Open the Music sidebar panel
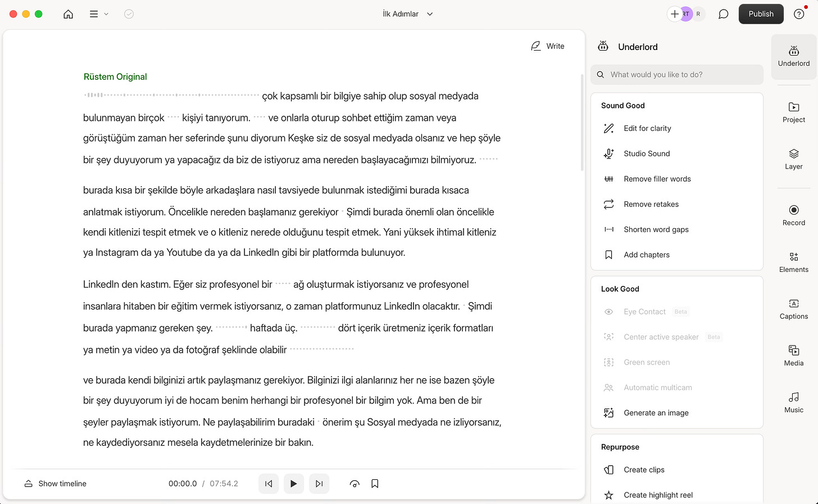Screen dimensions: 818x504 tap(794, 403)
